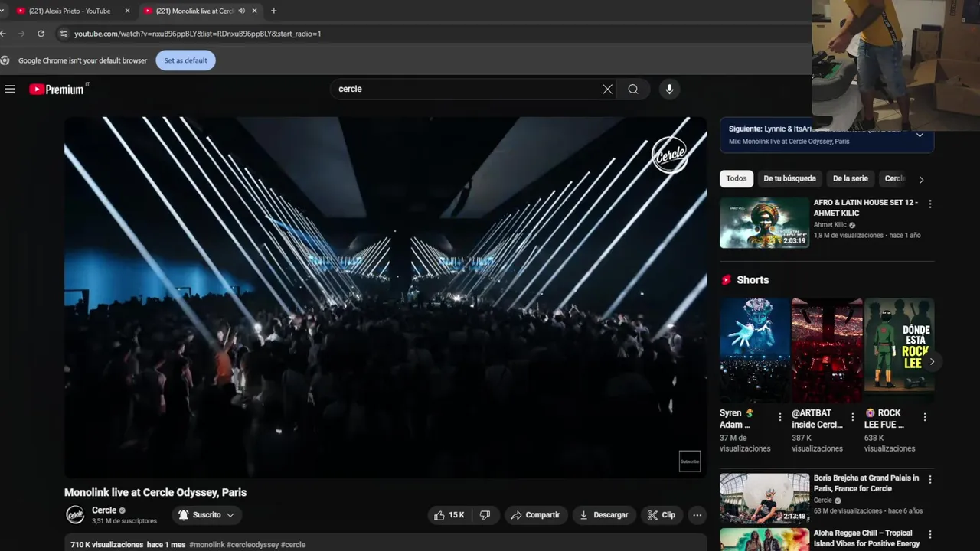View site information icon in address bar
Viewport: 980px width, 551px height.
click(x=64, y=34)
